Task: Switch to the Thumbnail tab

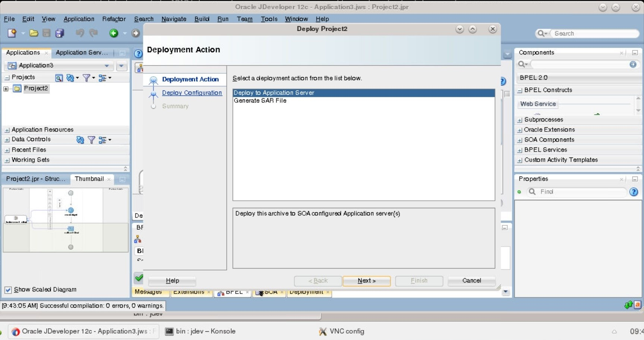Action: tap(89, 179)
